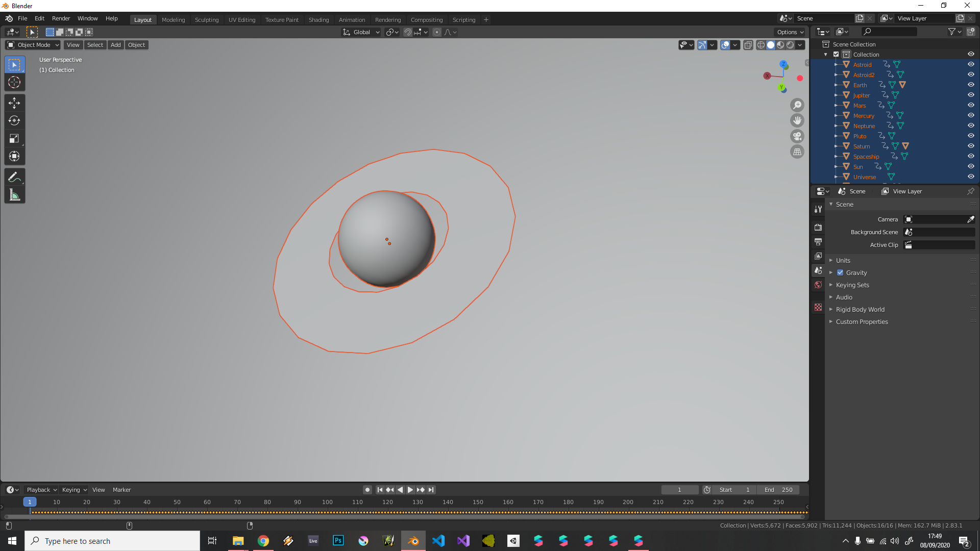
Task: Switch to orthographic grid view icon
Action: pyautogui.click(x=797, y=152)
